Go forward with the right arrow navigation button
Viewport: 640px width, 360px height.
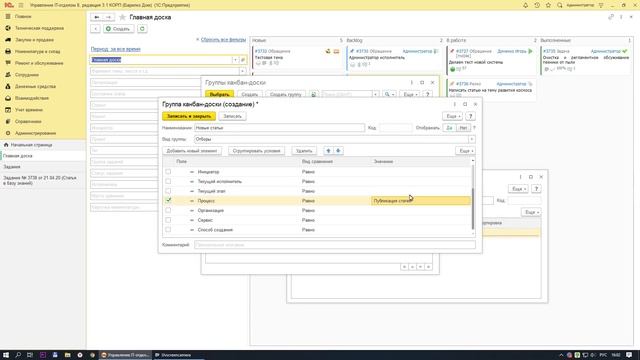pos(108,17)
